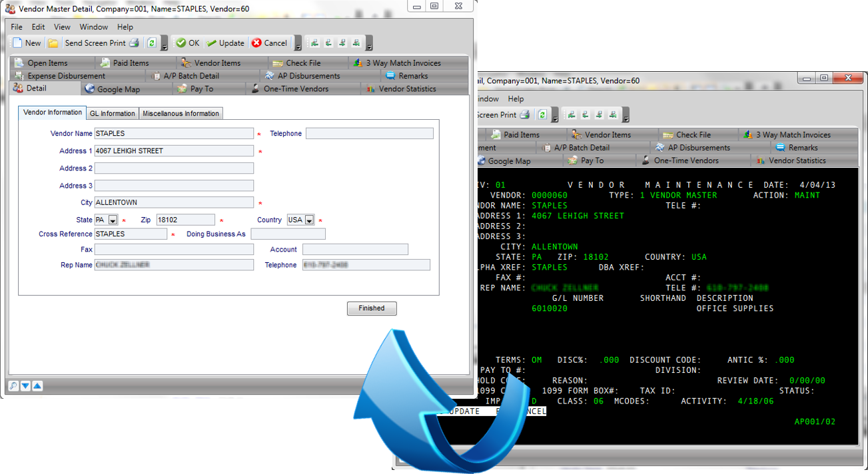Click the Address 1 field with 4067 LEHIGH STREET

tap(174, 151)
